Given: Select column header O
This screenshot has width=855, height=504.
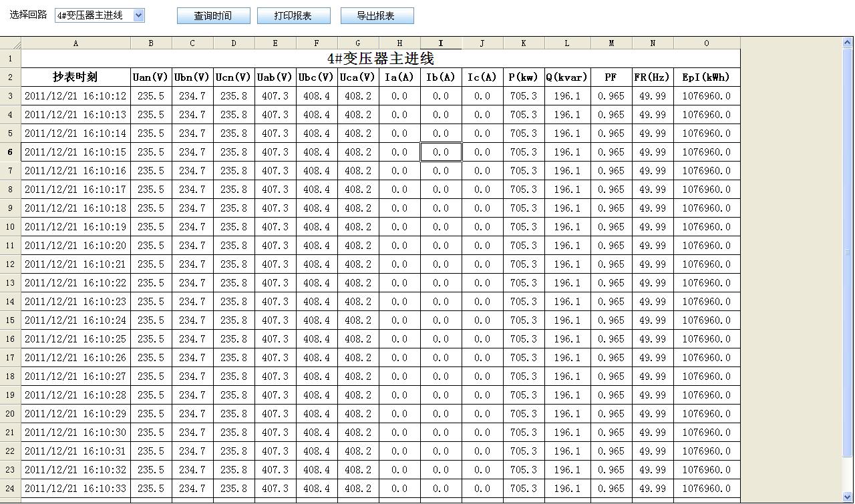Looking at the screenshot, I should click(707, 43).
